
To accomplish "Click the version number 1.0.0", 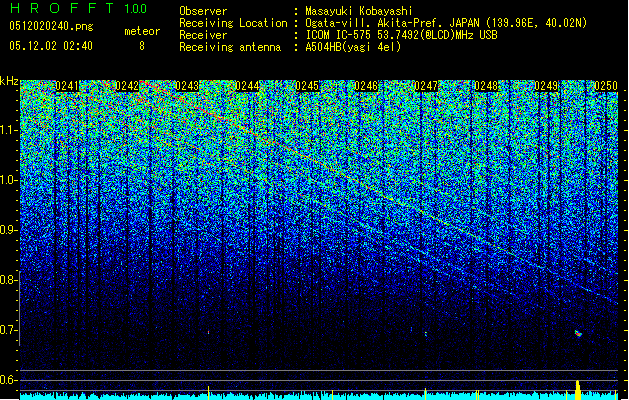I will (x=136, y=8).
